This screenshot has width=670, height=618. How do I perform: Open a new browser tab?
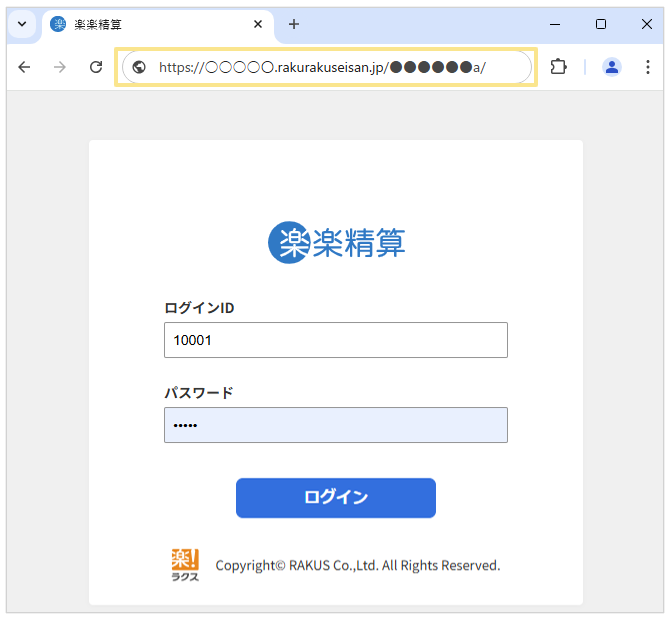294,24
